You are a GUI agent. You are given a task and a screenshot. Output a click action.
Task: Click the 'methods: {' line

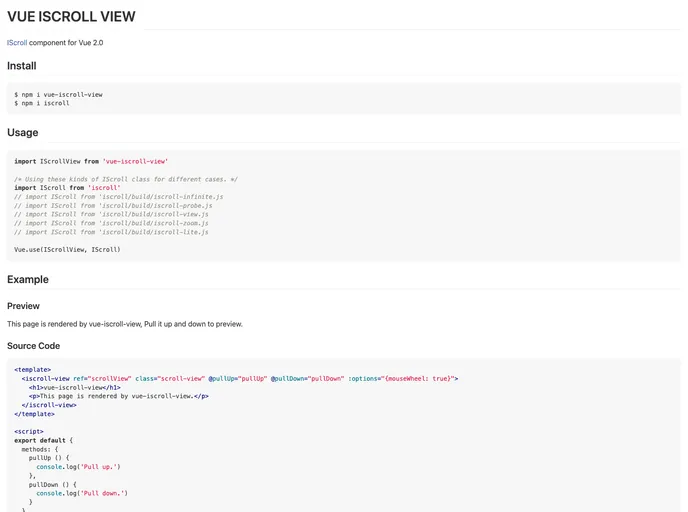tap(39, 449)
